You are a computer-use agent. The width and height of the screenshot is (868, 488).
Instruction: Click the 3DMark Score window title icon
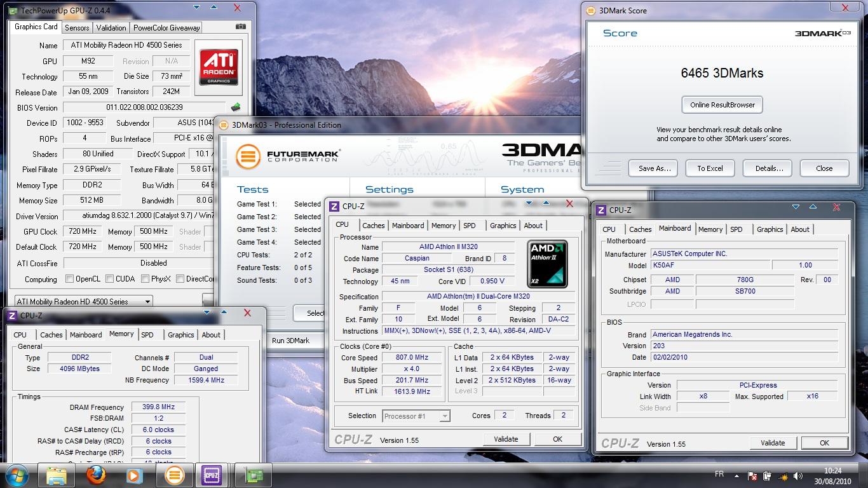click(x=590, y=11)
